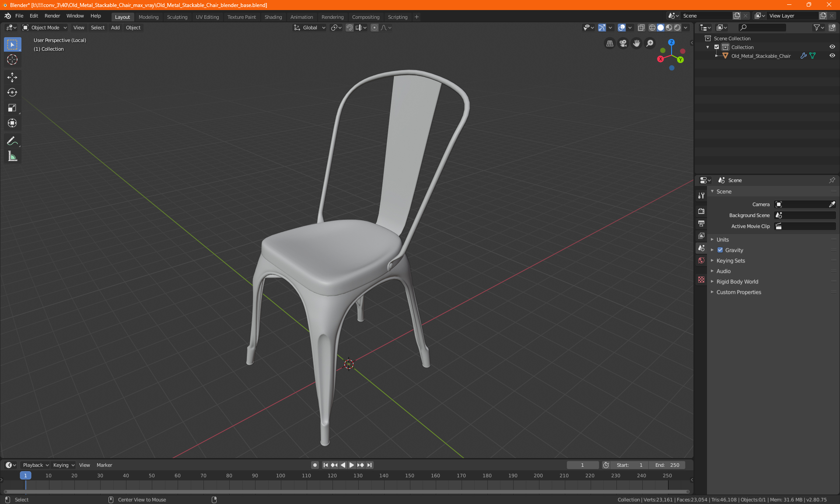This screenshot has width=840, height=504.
Task: Toggle camera view in viewport
Action: click(x=623, y=43)
